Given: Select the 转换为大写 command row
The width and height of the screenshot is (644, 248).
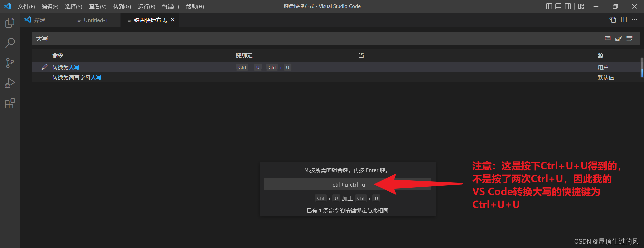Looking at the screenshot, I should coord(336,67).
